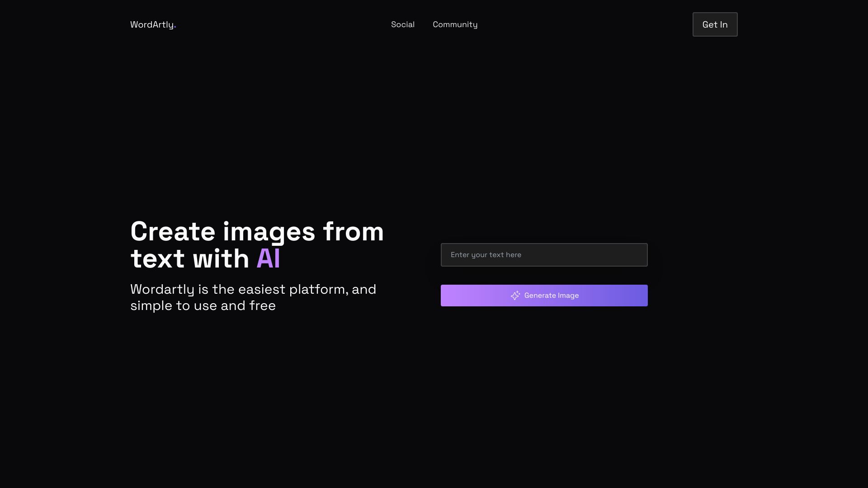Click the purple gradient Generate Image bar

tap(544, 296)
